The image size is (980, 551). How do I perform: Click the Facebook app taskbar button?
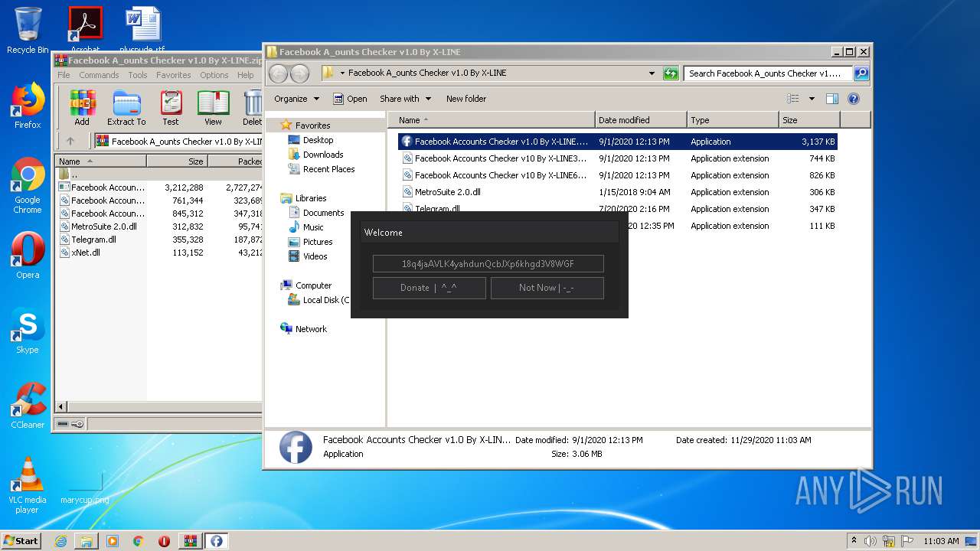pos(217,541)
